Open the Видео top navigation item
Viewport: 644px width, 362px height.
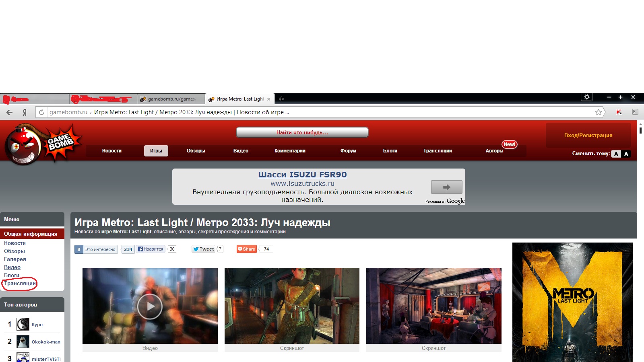point(241,151)
